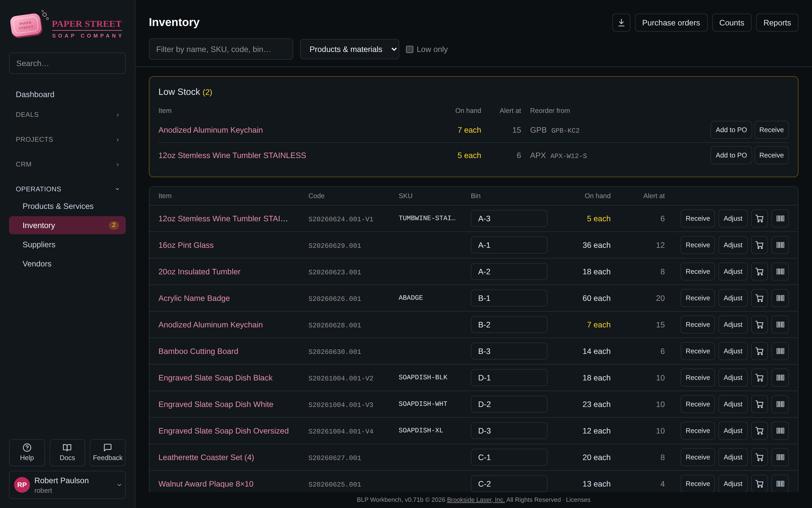812x508 pixels.
Task: Click cart icon for Engraved Slate Soap Dish Oversized
Action: [x=759, y=431]
